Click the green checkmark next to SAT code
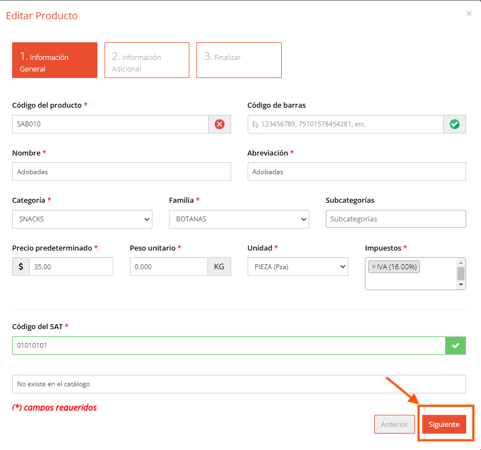481x450 pixels. click(x=455, y=346)
